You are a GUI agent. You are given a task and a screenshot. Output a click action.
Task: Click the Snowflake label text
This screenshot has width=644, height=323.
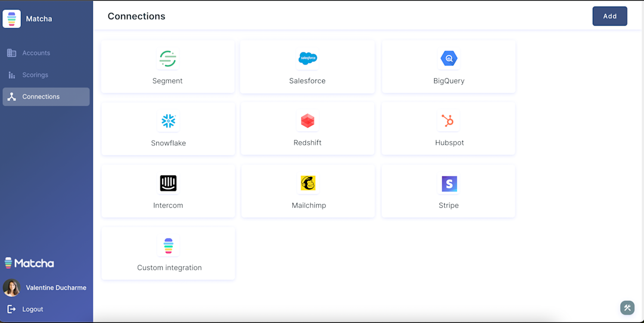(x=168, y=143)
